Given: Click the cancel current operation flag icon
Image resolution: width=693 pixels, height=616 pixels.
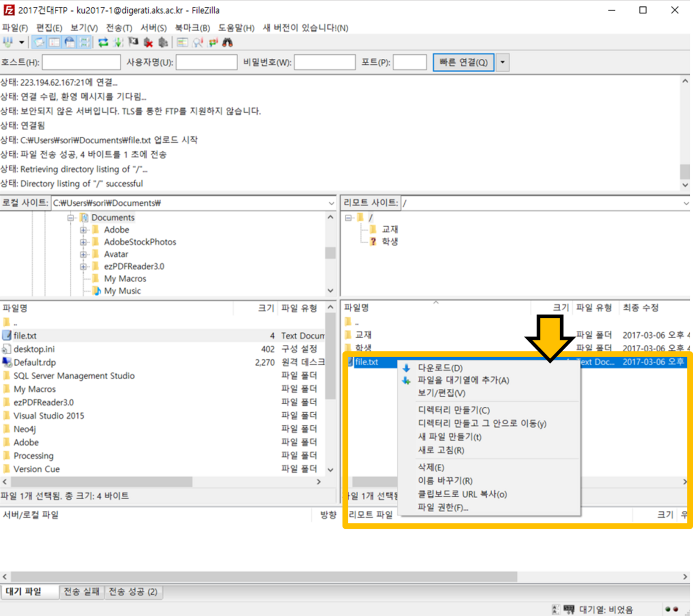Looking at the screenshot, I should [x=133, y=42].
